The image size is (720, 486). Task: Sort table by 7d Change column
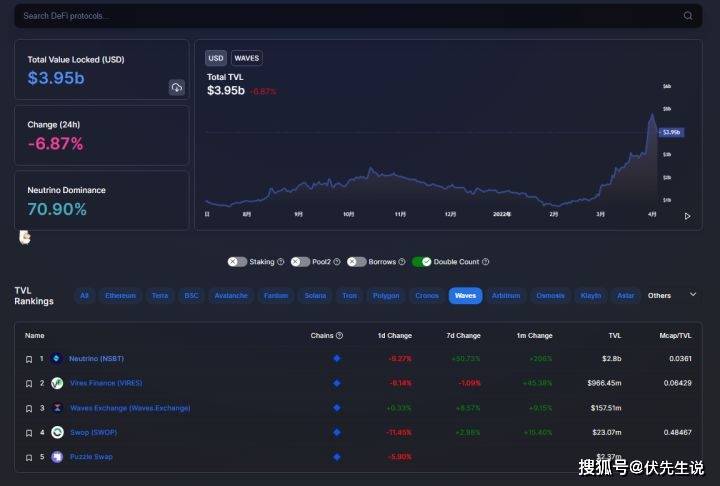pos(463,335)
